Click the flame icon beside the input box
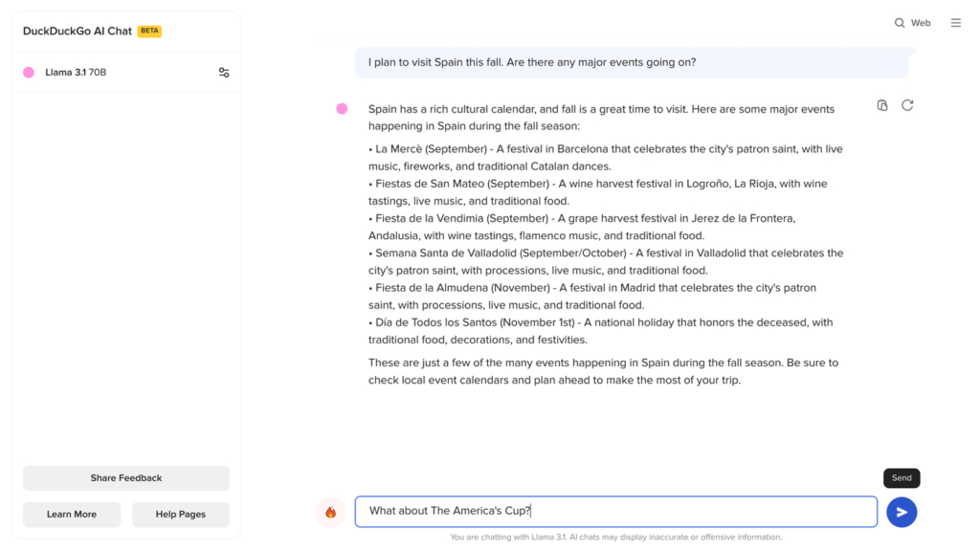Viewport: 980px width, 551px height. click(x=331, y=512)
